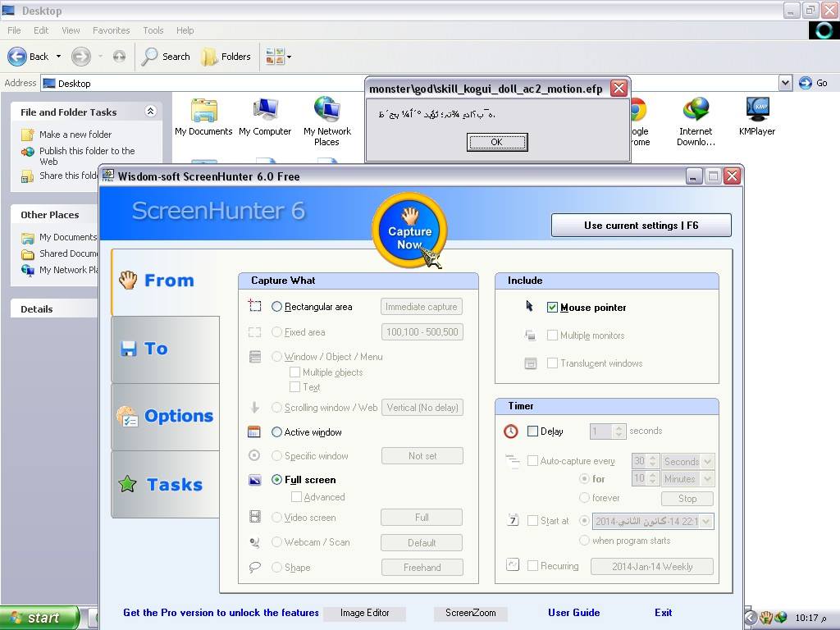Screen dimensions: 840x630
Task: Select the My Network Places desktop icon
Action: click(x=326, y=121)
